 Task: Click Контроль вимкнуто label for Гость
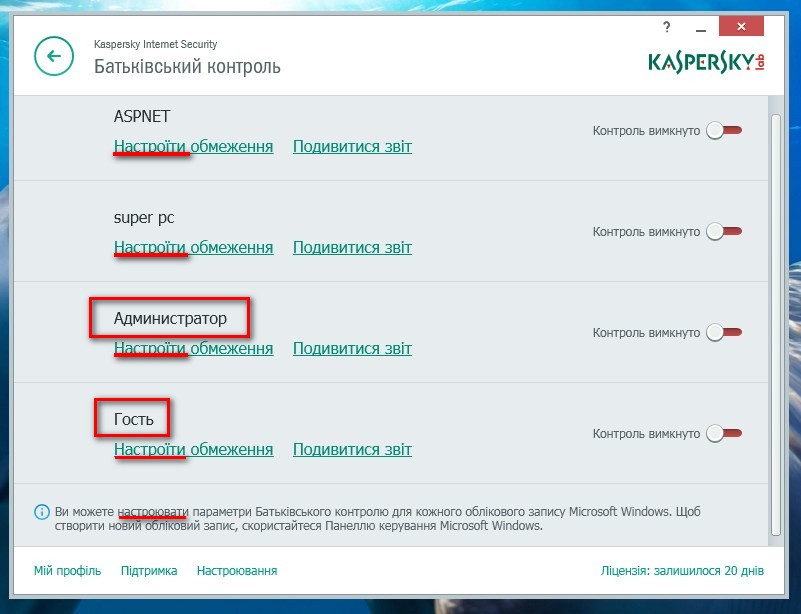tap(646, 435)
